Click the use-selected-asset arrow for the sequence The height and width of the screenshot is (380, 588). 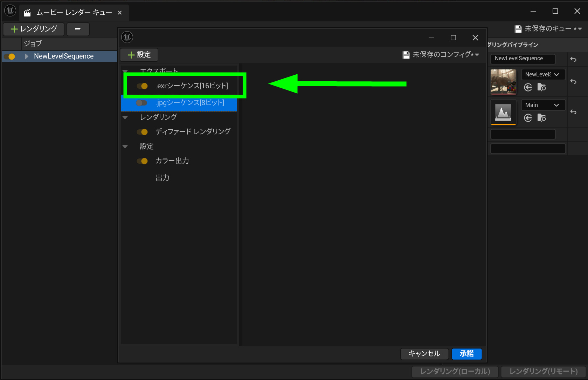[x=528, y=87]
